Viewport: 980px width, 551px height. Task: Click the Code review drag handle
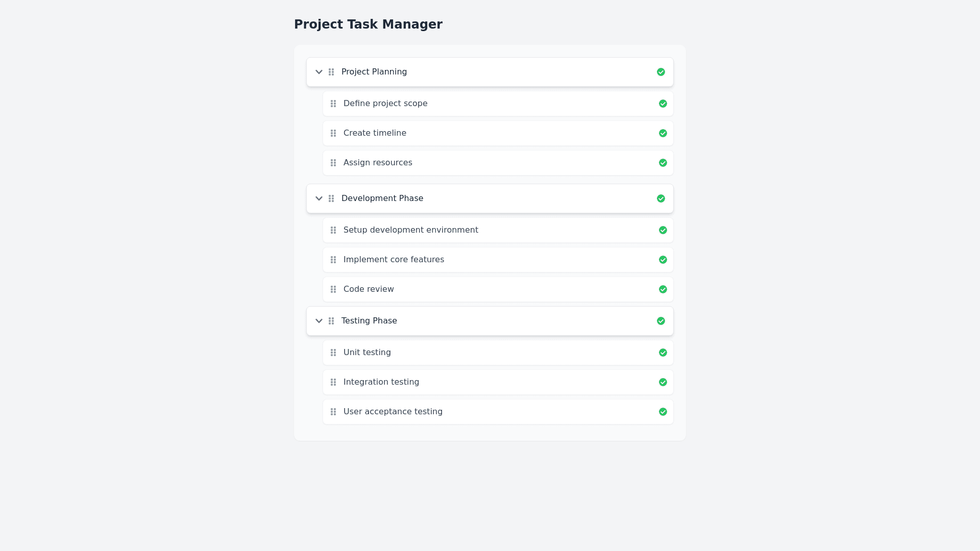click(x=333, y=289)
